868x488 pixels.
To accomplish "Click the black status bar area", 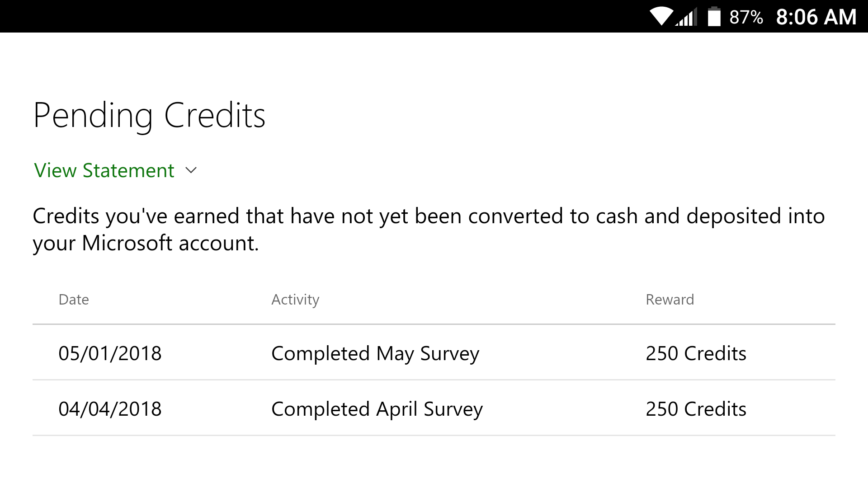I will (x=316, y=16).
